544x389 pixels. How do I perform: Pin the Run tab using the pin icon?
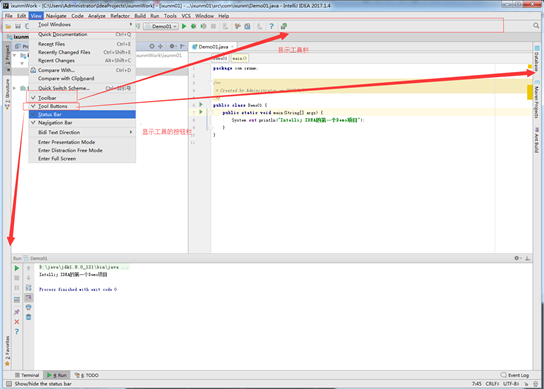click(x=17, y=312)
